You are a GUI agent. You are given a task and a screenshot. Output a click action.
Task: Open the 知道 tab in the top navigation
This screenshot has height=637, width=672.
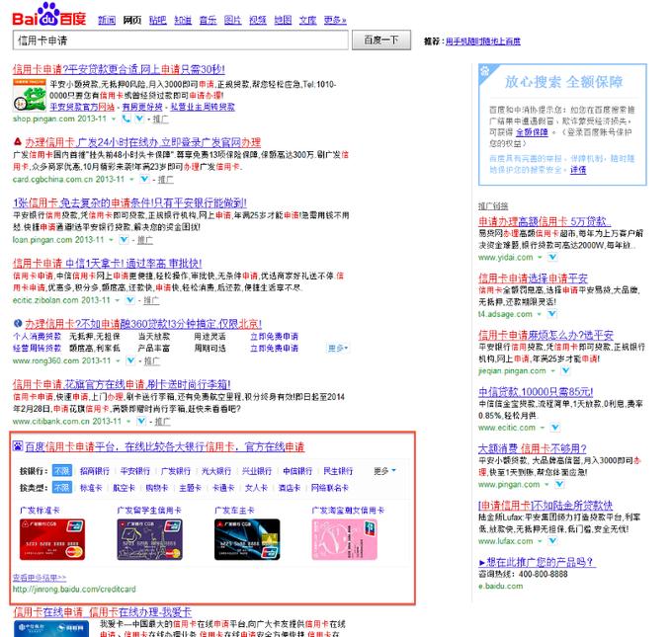(183, 20)
